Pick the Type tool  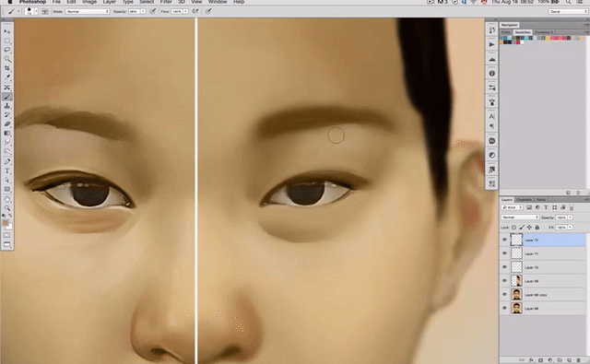click(7, 170)
